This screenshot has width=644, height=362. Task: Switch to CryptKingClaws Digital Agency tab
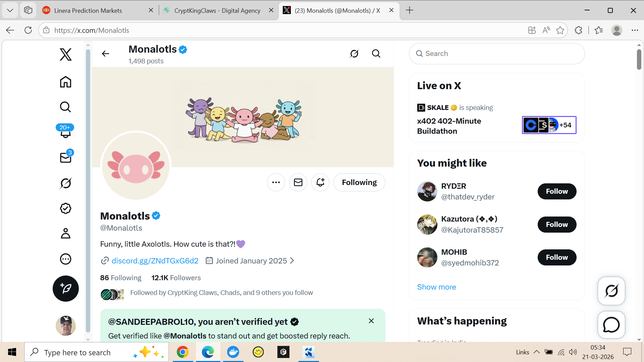pos(217,10)
